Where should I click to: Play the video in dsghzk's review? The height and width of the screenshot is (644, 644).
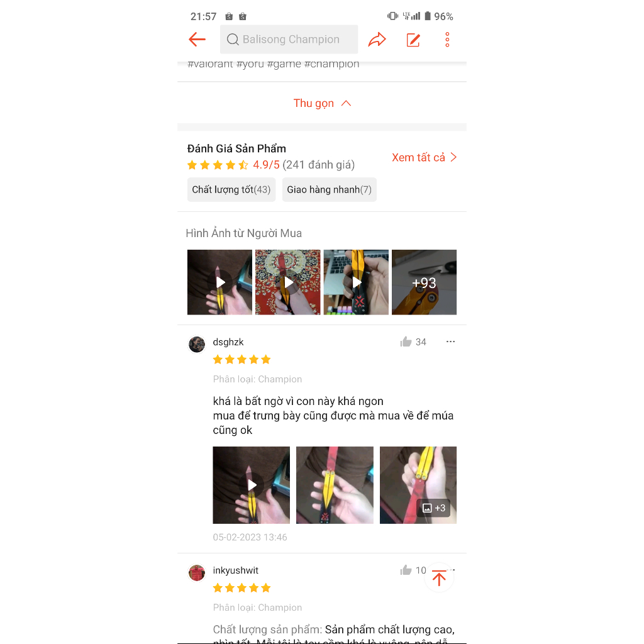click(x=252, y=485)
